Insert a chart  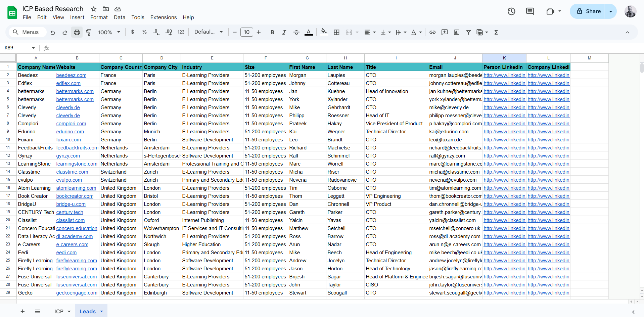tap(457, 32)
